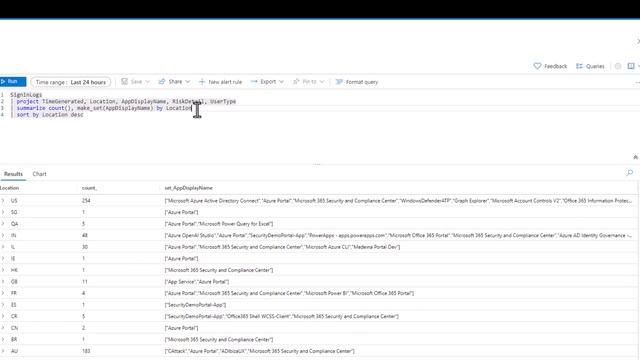Viewport: 640px width, 360px height.
Task: Select count value 30 for IL
Action: tap(84, 247)
